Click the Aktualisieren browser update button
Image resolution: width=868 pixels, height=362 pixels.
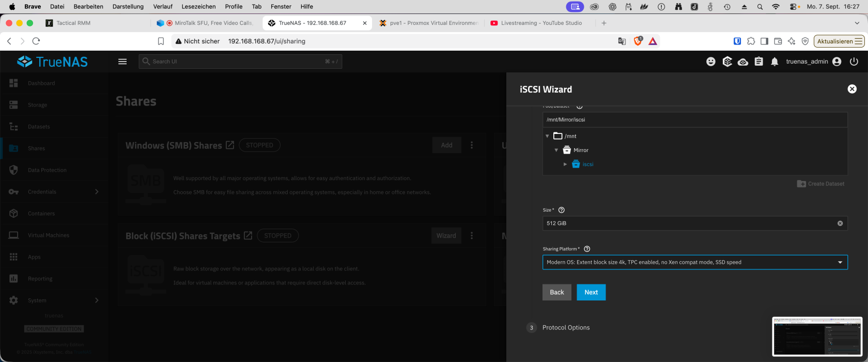(839, 41)
